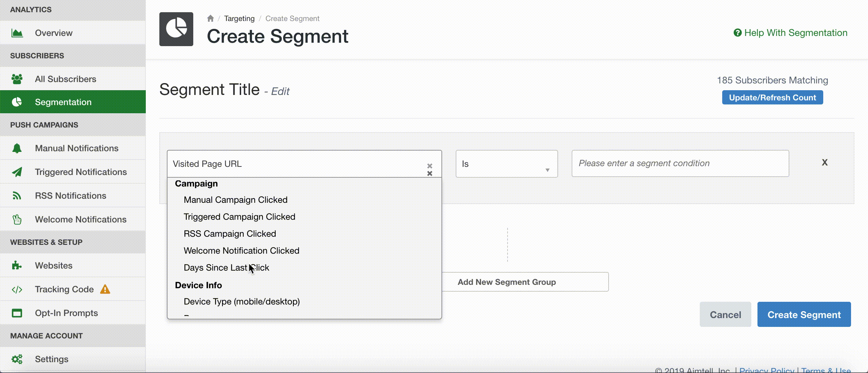Click the Create Segment button
The image size is (868, 373).
coord(804,314)
